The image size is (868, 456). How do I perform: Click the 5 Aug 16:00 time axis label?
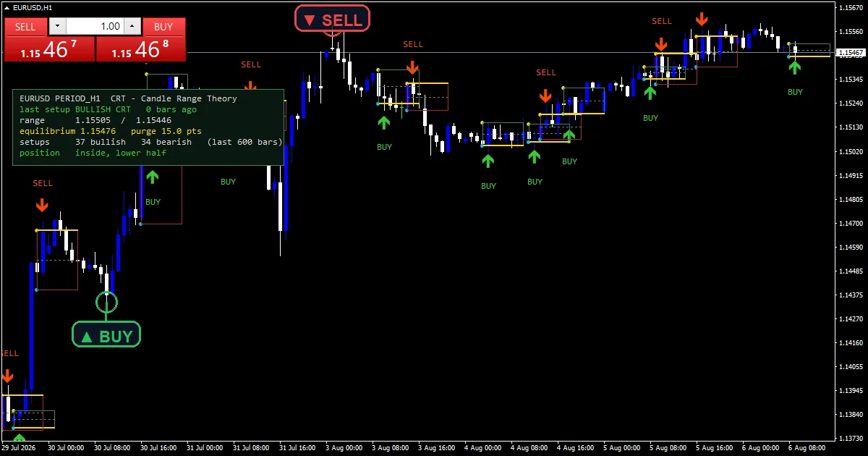click(714, 448)
